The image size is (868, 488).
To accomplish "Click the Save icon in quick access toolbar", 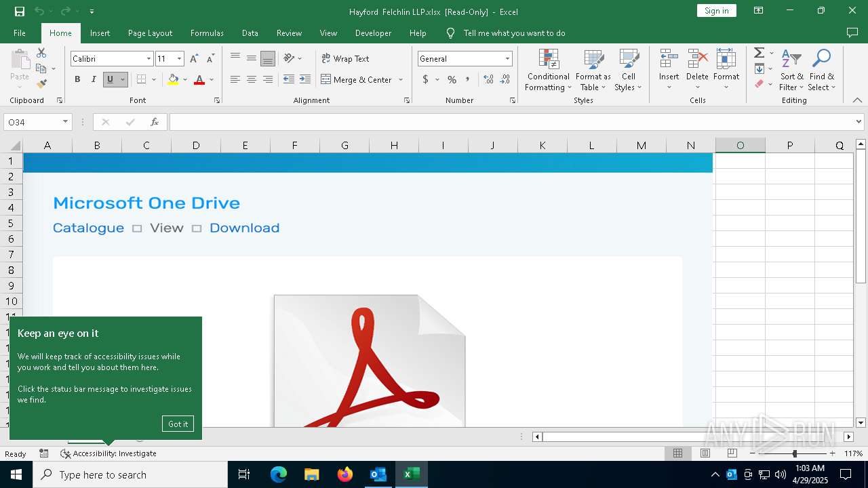I will (19, 11).
